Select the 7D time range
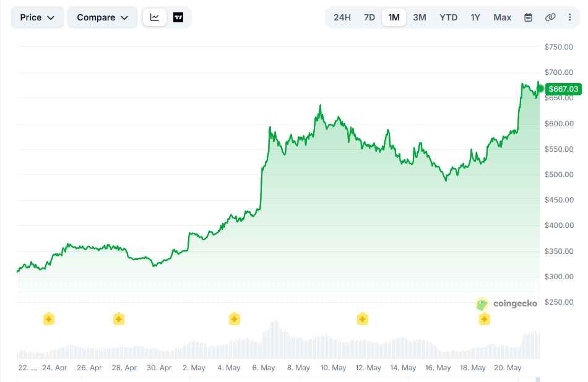588x382 pixels. coord(370,17)
